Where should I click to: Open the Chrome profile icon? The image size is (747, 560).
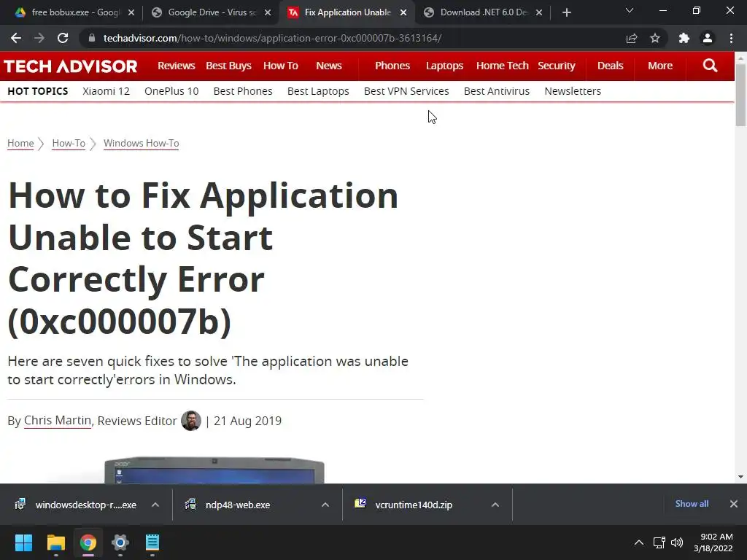[708, 38]
